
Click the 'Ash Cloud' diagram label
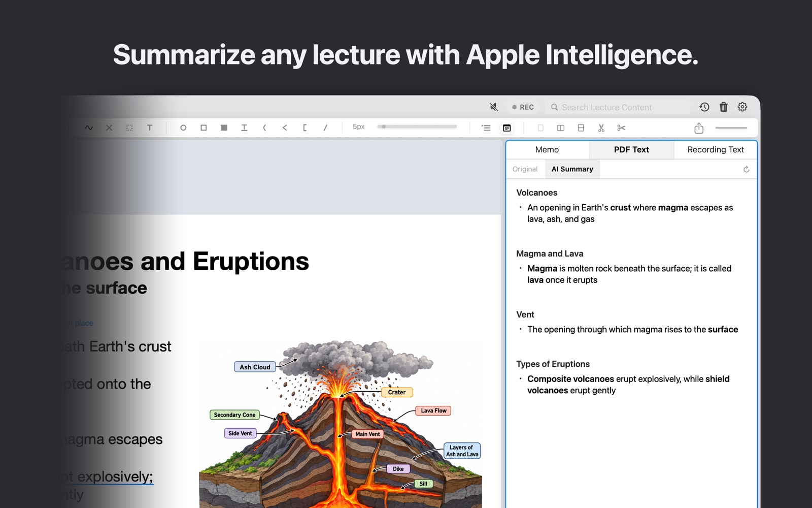click(x=255, y=367)
